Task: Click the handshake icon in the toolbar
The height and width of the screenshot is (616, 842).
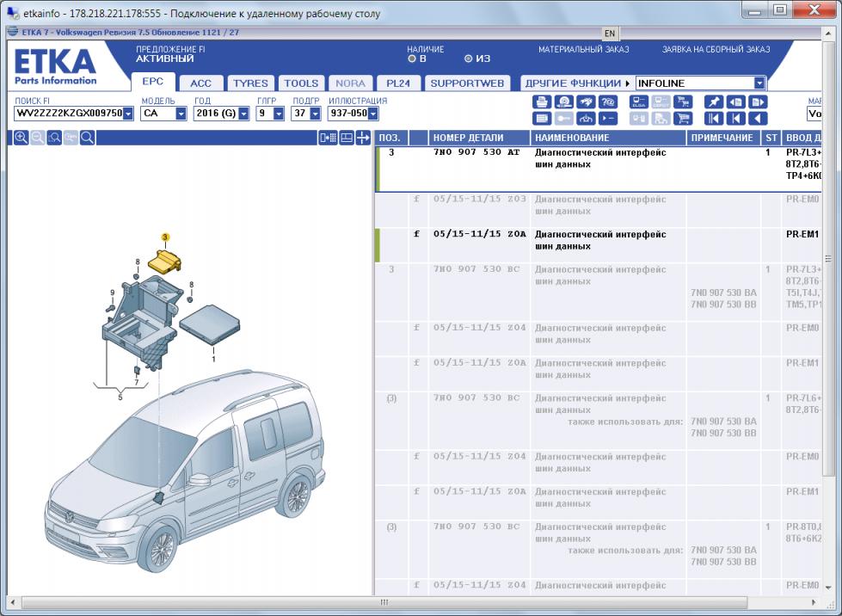Action: 586,102
